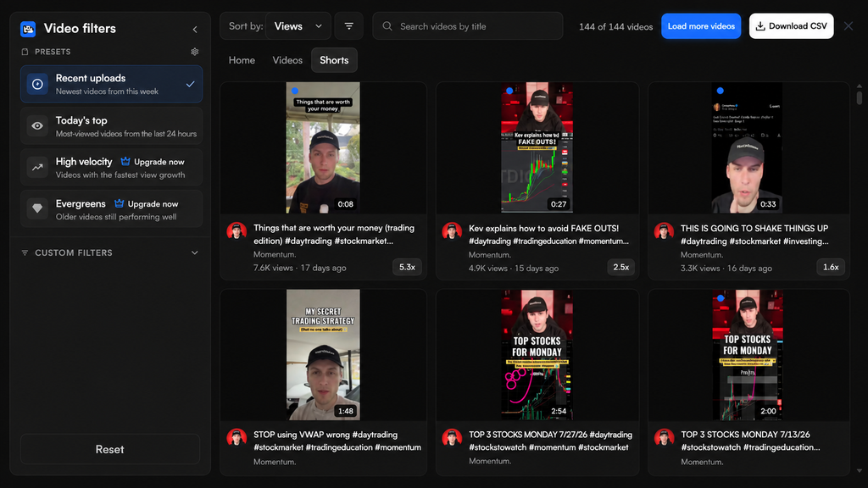Open presets settings gear icon

click(195, 52)
